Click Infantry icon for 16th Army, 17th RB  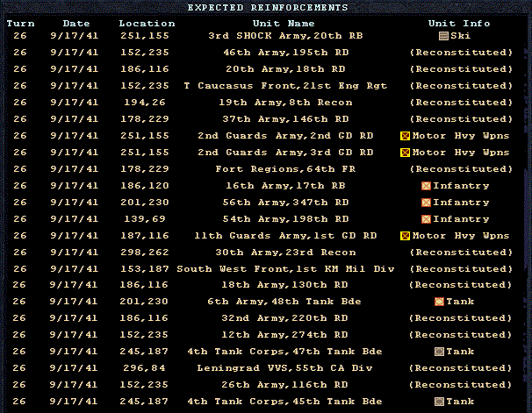click(426, 186)
